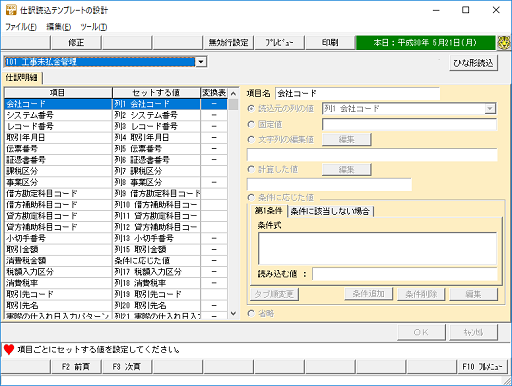
Task: Click the 修正 toolbar button
Action: (x=76, y=43)
